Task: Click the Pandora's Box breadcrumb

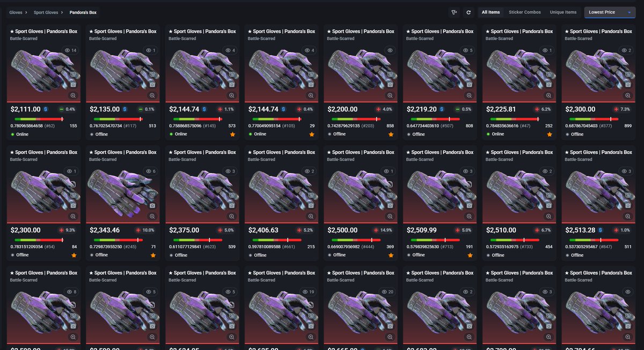Action: point(83,12)
